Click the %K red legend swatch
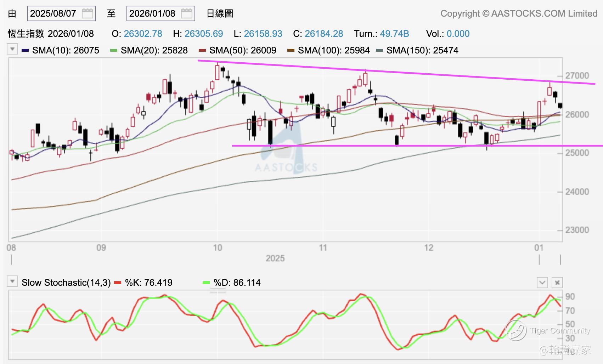This screenshot has height=364, width=603. click(x=118, y=283)
